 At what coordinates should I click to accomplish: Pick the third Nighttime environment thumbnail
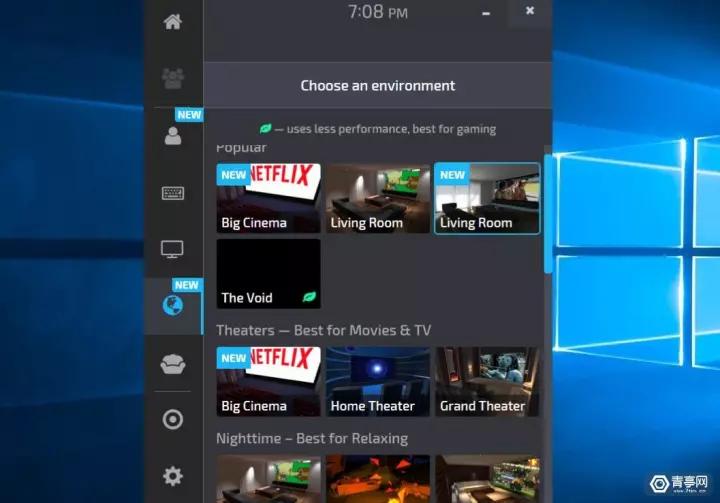(487, 479)
